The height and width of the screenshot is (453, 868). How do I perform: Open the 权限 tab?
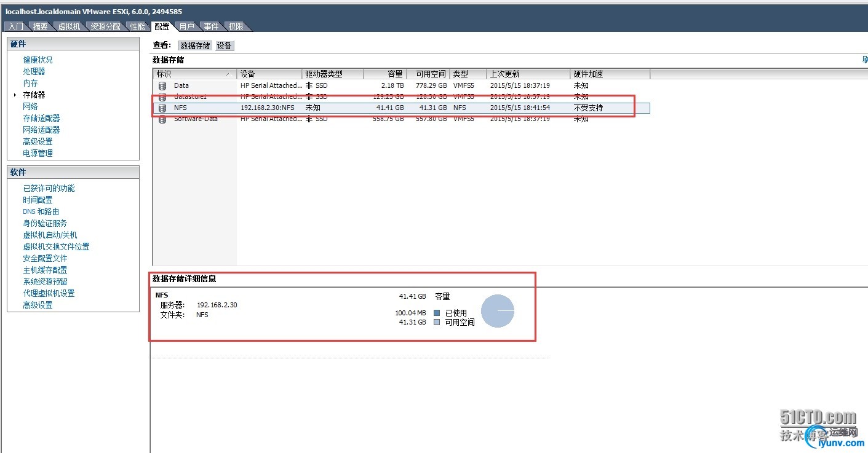click(236, 26)
